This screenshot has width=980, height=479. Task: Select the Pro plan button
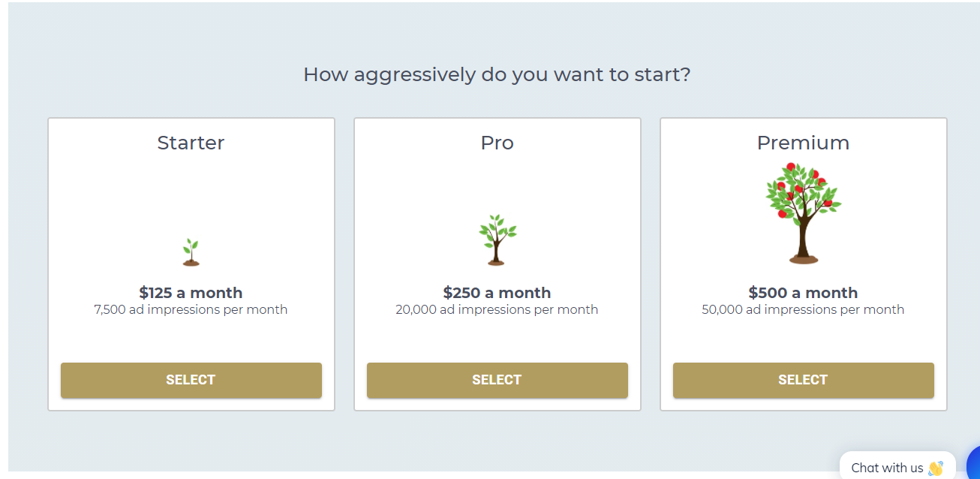pyautogui.click(x=498, y=380)
